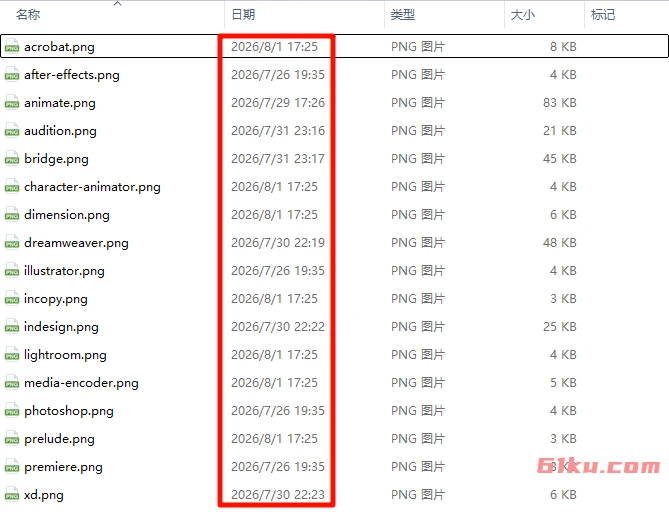Click the 25 KB size of indesign.png

(x=559, y=327)
